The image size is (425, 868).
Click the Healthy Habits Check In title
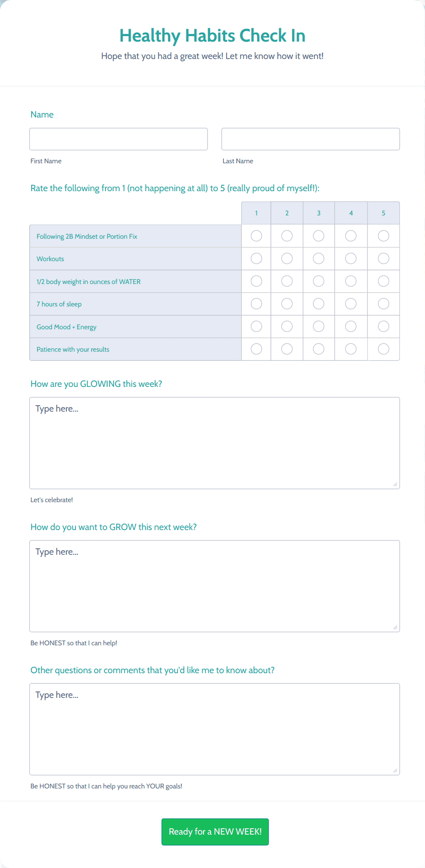point(212,36)
